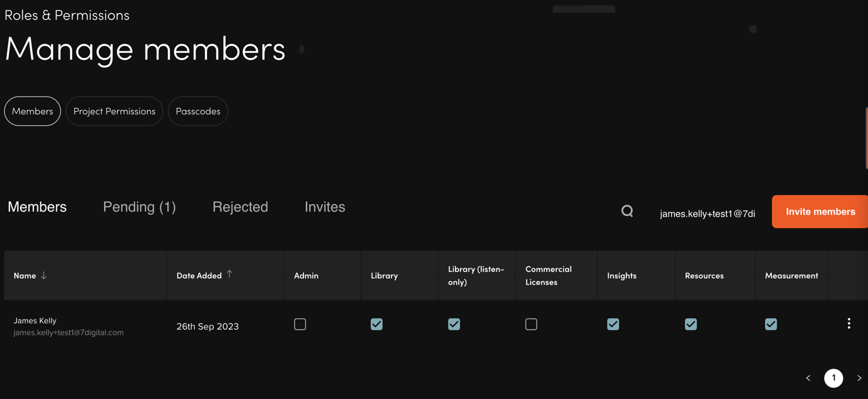The width and height of the screenshot is (868, 399).
Task: Open the Pending (1) tab
Action: click(x=139, y=207)
